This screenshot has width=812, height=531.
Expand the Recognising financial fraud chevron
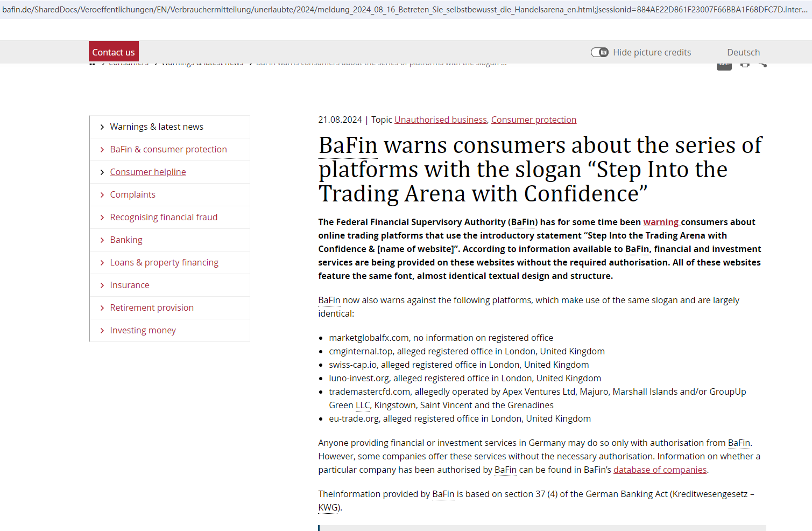coord(102,218)
